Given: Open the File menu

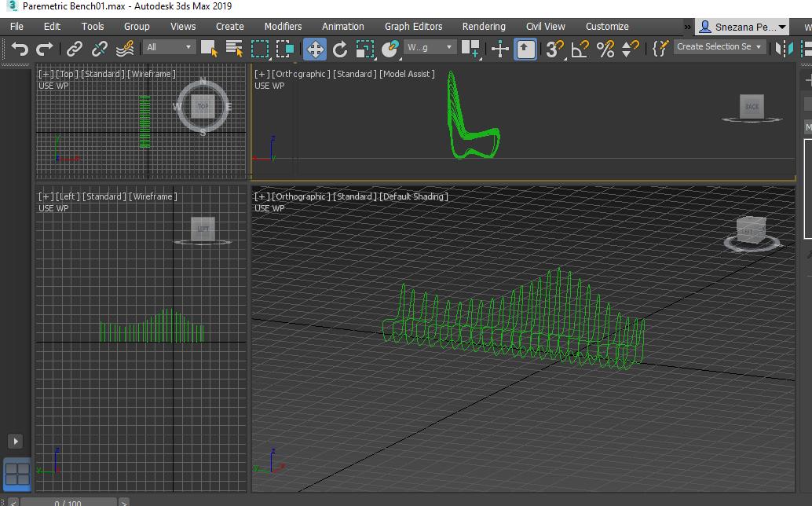Looking at the screenshot, I should click(16, 27).
